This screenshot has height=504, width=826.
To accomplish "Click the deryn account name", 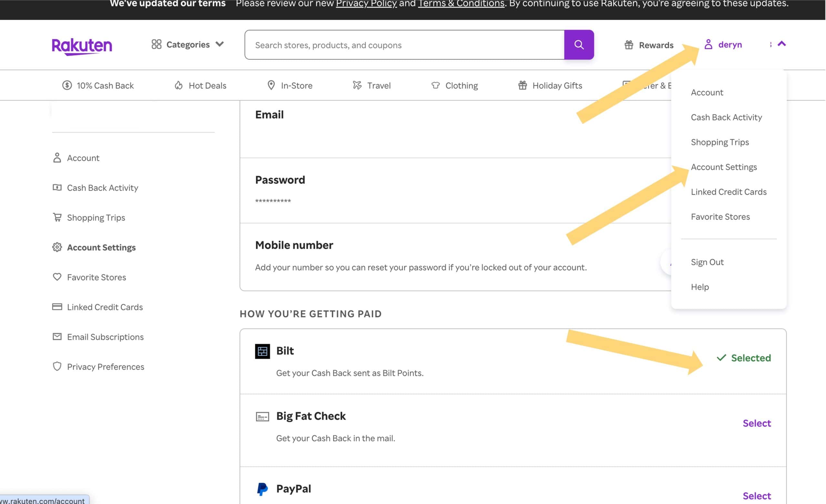I will click(x=730, y=45).
